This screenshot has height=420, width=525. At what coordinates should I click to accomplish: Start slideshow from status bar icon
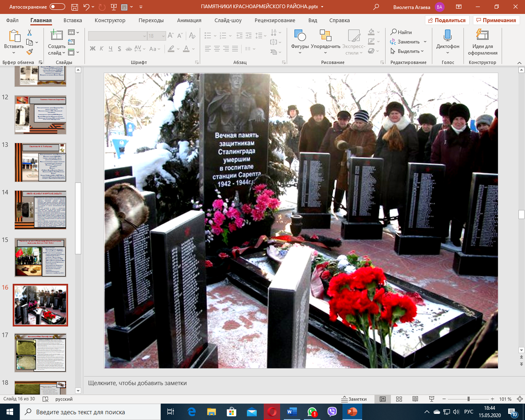(x=431, y=399)
